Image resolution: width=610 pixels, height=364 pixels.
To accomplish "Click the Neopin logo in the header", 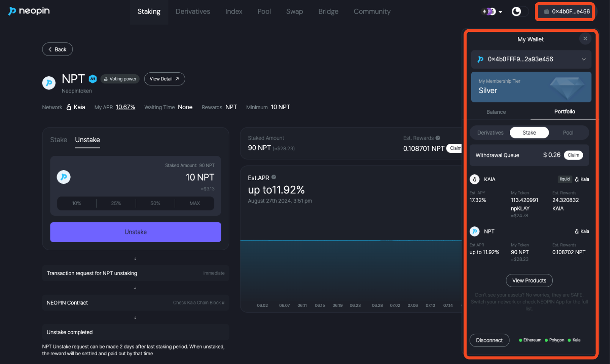I will [29, 11].
